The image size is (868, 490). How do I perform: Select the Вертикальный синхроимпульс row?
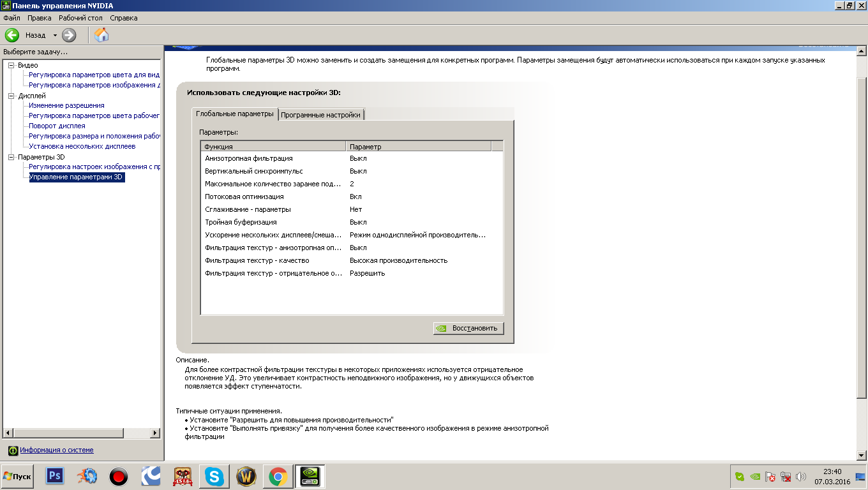click(352, 171)
